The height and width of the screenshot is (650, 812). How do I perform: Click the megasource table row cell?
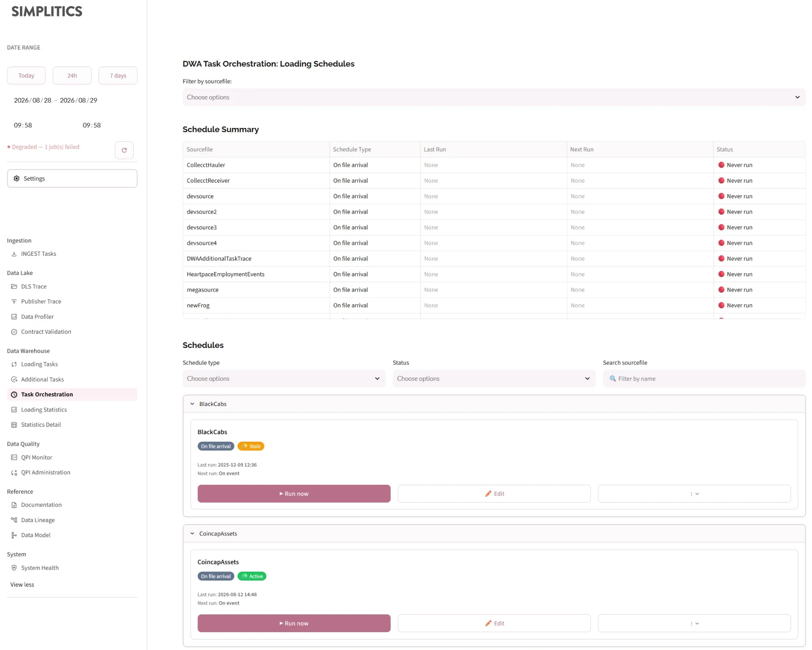256,290
